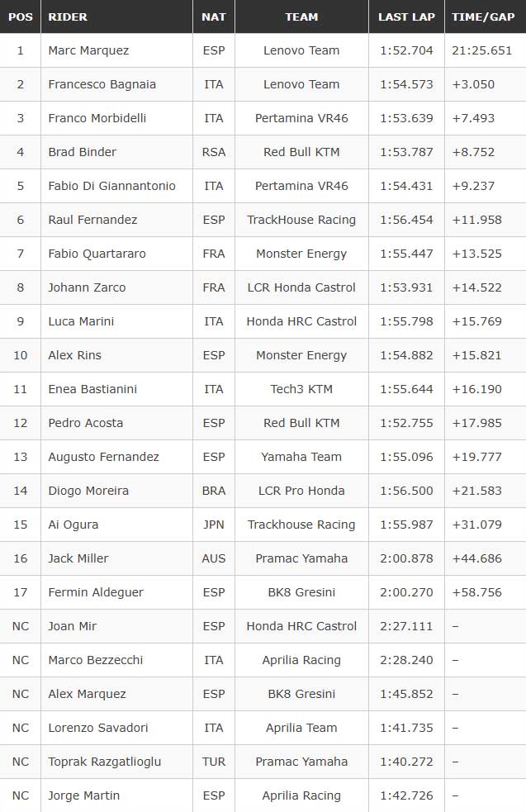This screenshot has height=812, width=526.
Task: Select Marc Marquez's last lap time 1:52.704
Action: (406, 50)
